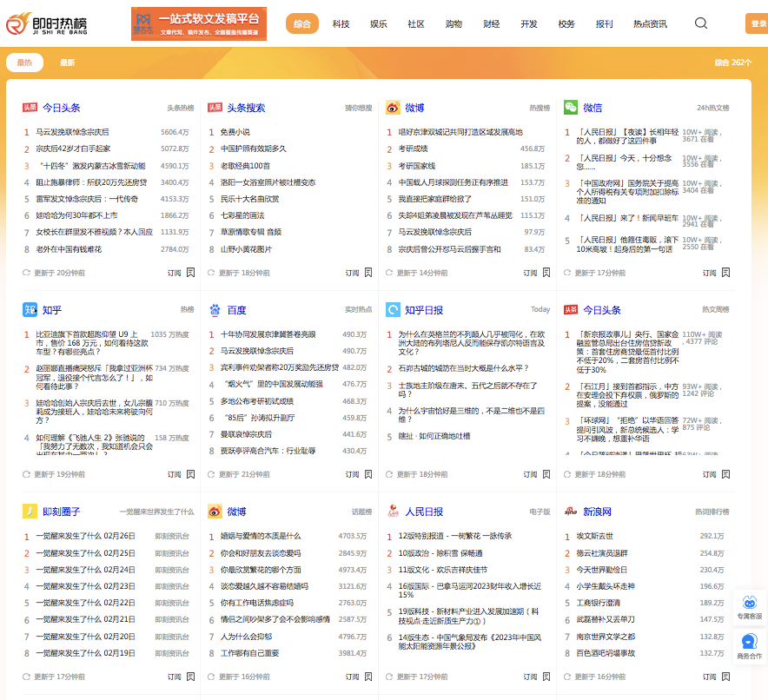Open 德云社演员退群 in 新浪网
768x700 pixels.
click(x=602, y=553)
